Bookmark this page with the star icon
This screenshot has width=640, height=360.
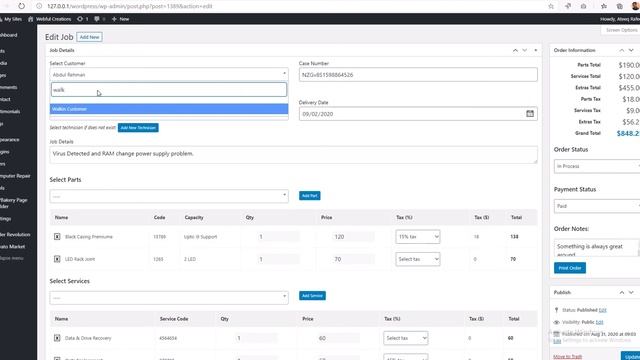coord(551,6)
